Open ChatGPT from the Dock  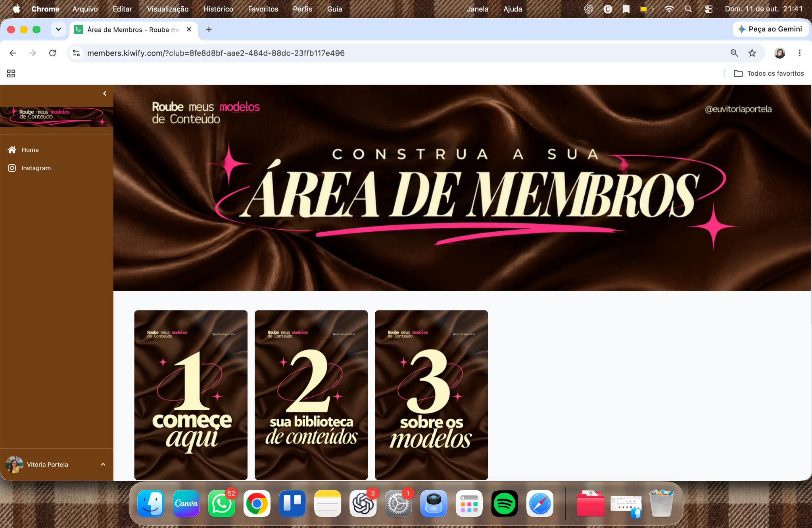[x=363, y=503]
